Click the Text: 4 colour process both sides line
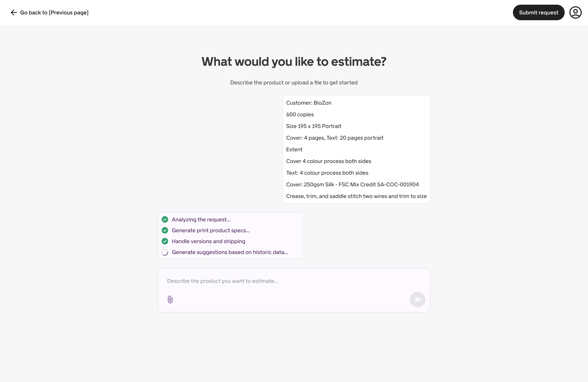The height and width of the screenshot is (382, 588). [x=327, y=173]
